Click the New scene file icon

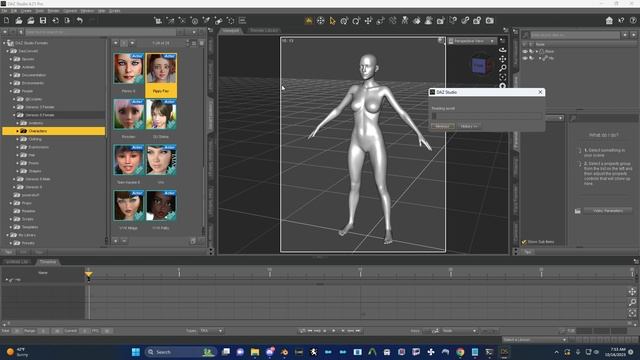(x=7, y=20)
